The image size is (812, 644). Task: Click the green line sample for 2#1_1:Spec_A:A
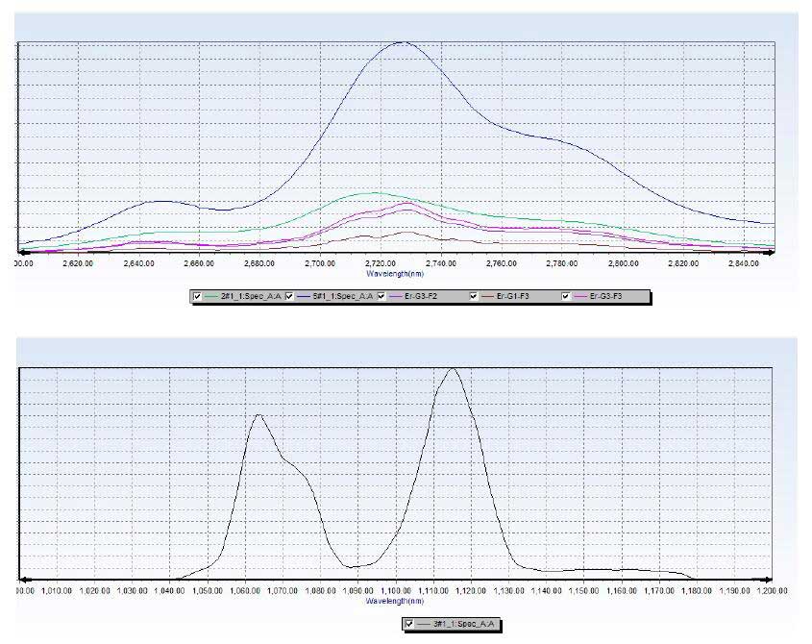pos(212,296)
